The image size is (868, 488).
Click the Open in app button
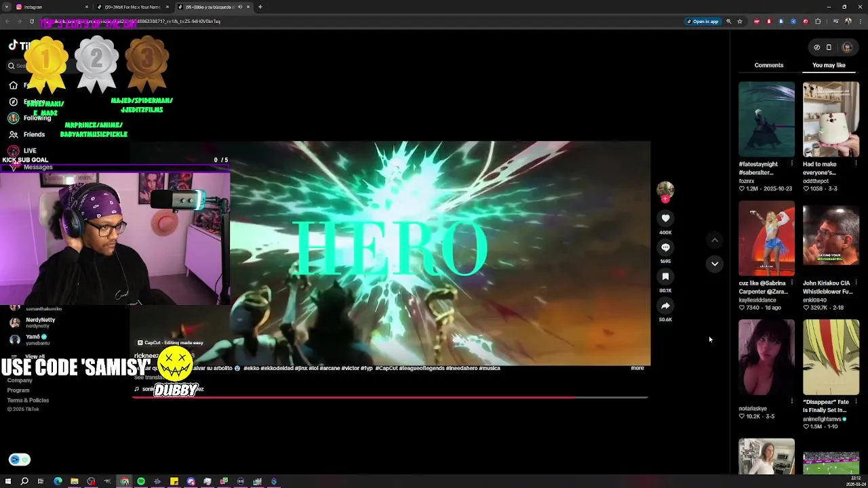(x=703, y=21)
